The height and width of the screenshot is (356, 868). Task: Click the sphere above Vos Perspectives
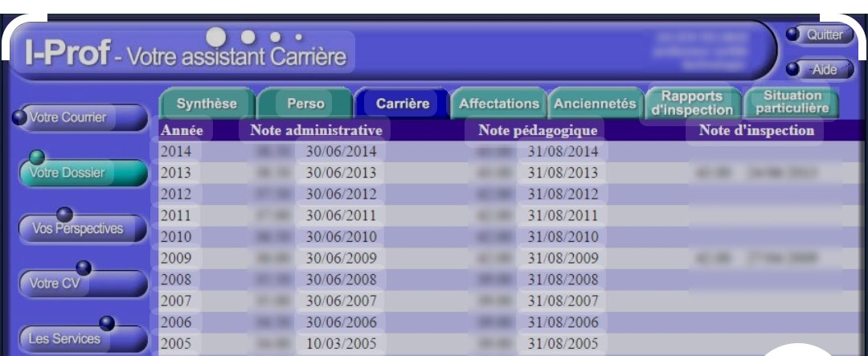pyautogui.click(x=65, y=215)
